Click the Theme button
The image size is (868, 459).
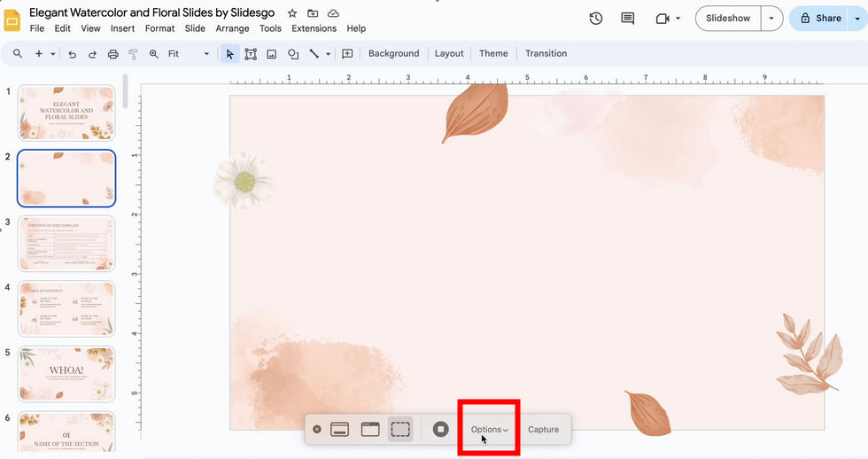click(493, 54)
